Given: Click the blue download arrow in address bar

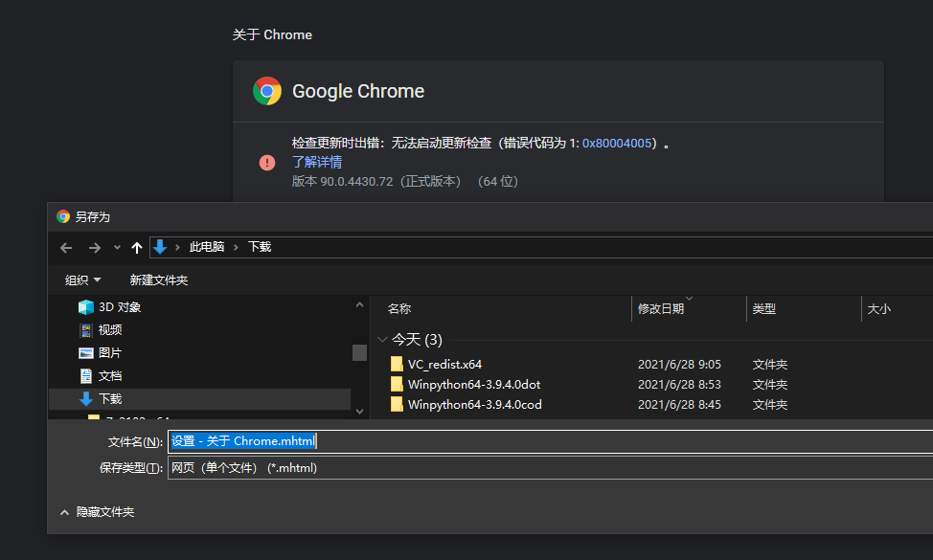Looking at the screenshot, I should [x=160, y=247].
